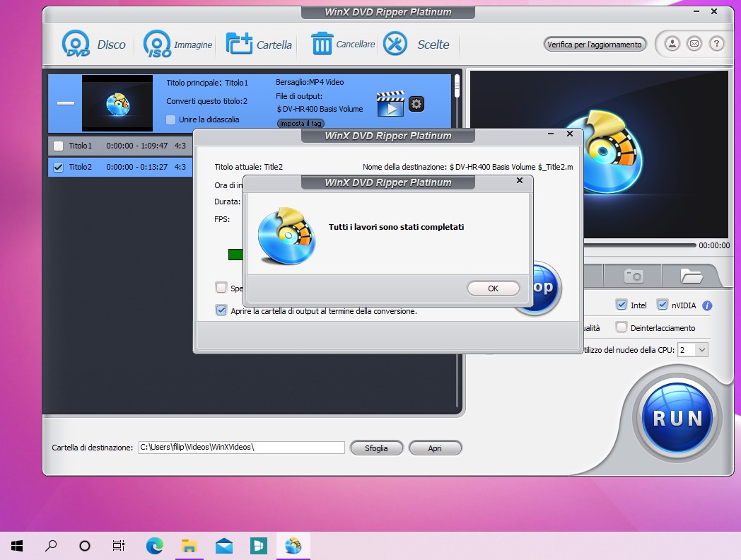Enable Unire la didascalia checkbox

point(170,119)
